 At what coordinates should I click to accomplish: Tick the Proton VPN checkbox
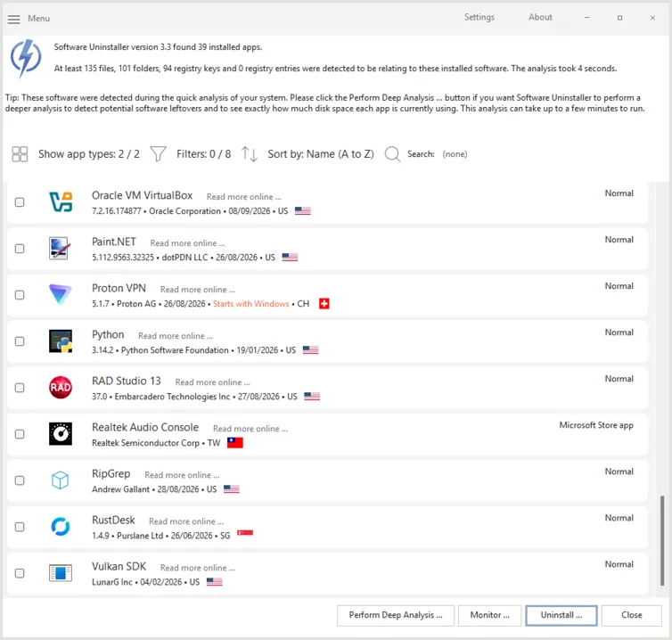[20, 295]
